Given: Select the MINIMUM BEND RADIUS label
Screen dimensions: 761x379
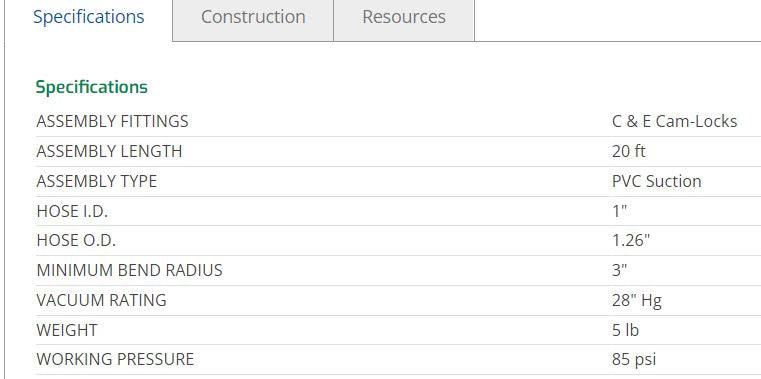Looking at the screenshot, I should pos(129,270).
